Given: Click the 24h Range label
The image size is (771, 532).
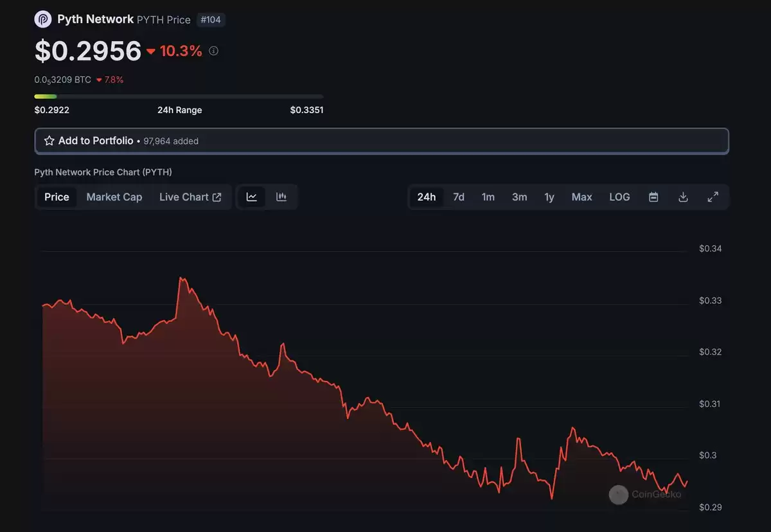Looking at the screenshot, I should [180, 110].
